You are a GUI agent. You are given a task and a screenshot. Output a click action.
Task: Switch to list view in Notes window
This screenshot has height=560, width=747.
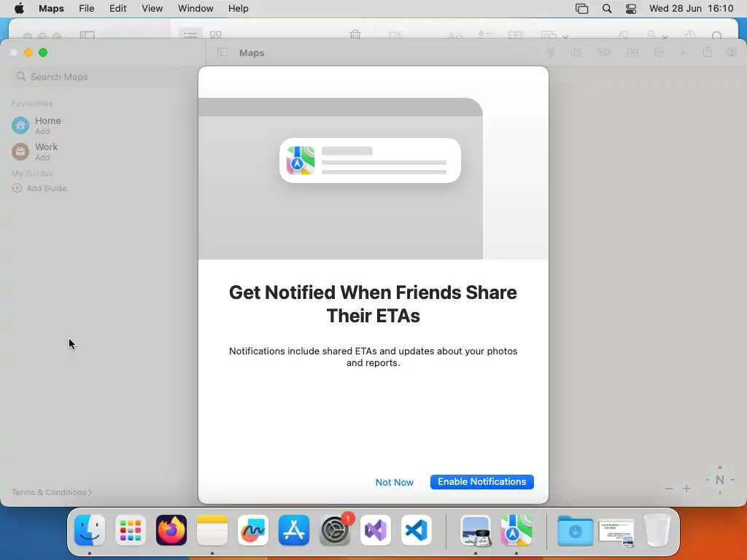190,34
